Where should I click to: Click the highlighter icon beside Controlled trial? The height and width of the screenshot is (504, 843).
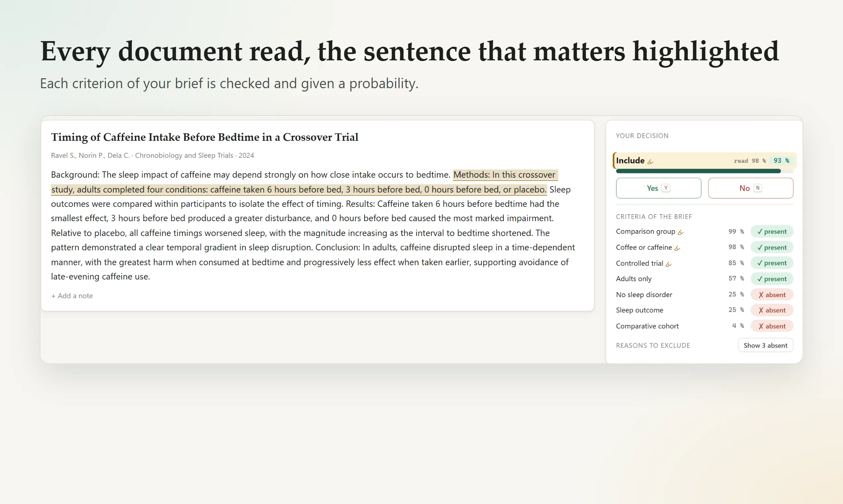668,264
